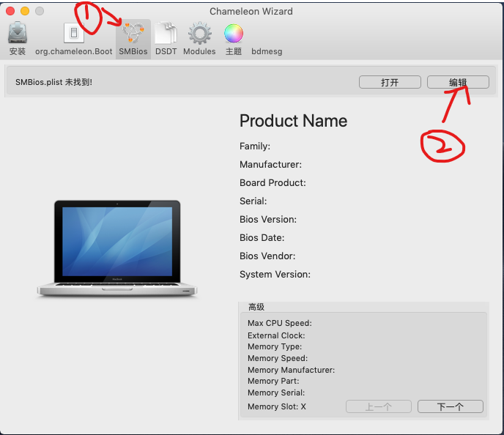Click the Memory Manufacturer: label
Image resolution: width=504 pixels, height=435 pixels.
click(x=292, y=370)
